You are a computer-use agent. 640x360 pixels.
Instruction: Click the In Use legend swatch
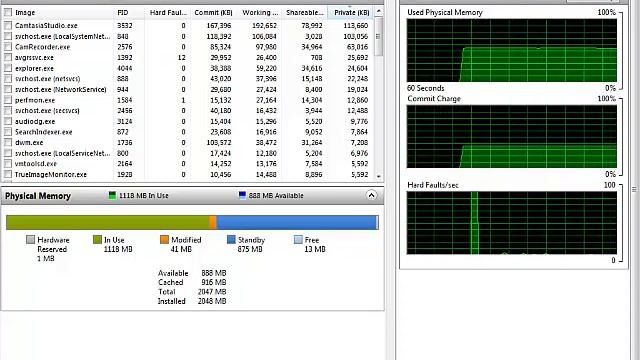click(97, 240)
